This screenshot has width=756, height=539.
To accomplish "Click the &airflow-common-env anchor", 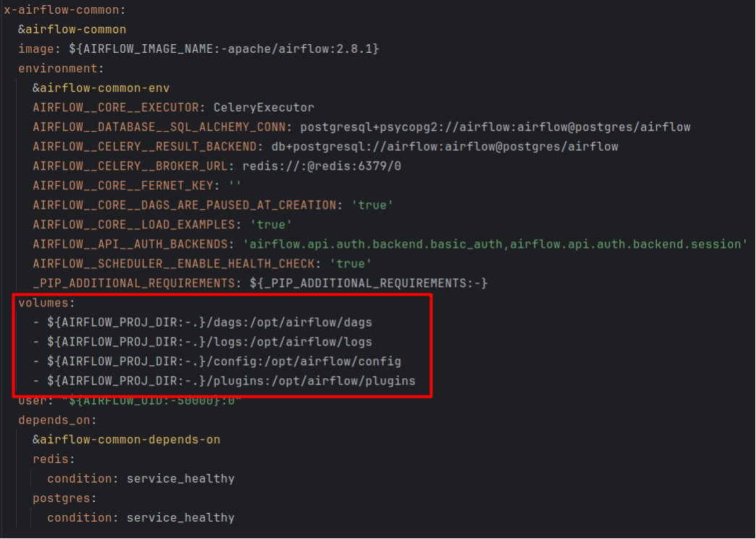I will (x=101, y=88).
